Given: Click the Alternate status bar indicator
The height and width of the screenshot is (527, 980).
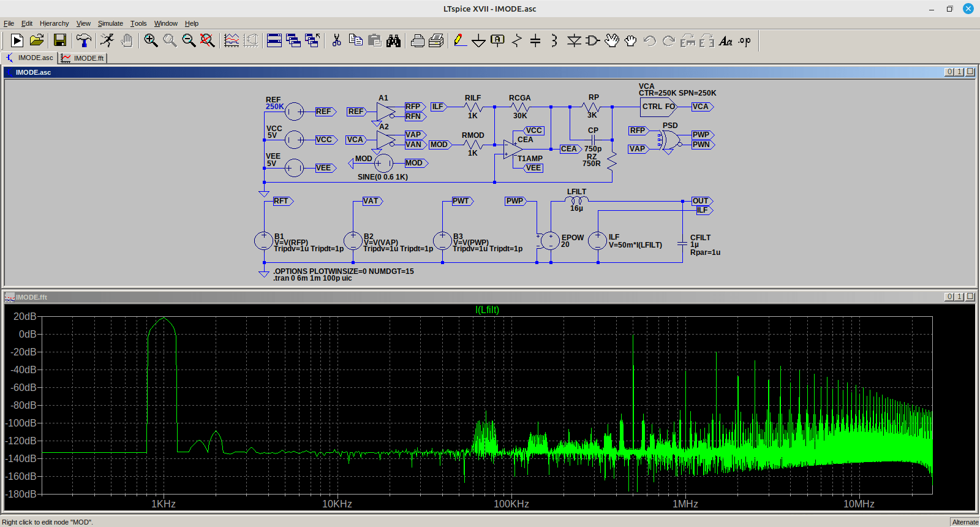Looking at the screenshot, I should (x=965, y=522).
